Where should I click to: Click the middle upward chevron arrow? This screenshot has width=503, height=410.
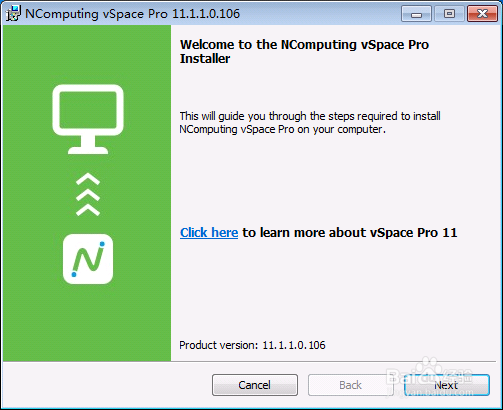click(x=88, y=195)
